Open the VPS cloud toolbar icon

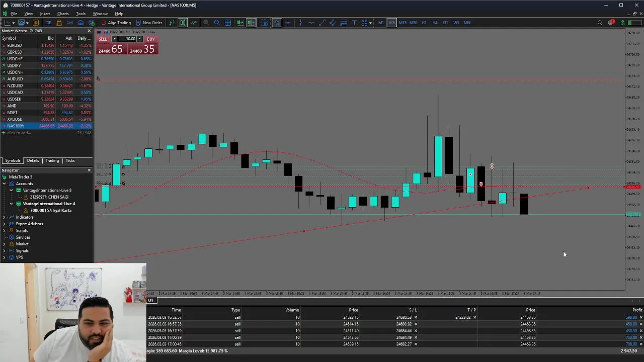pyautogui.click(x=80, y=23)
